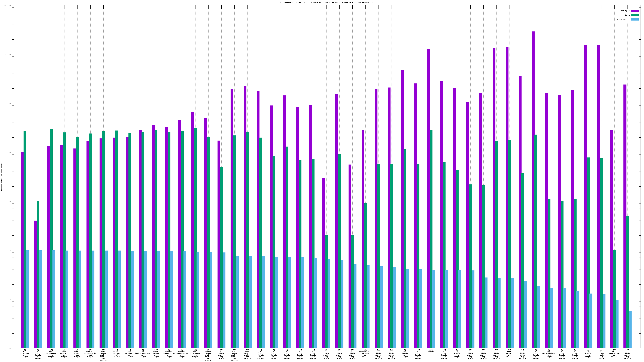Click the purple Not Spam legend swatch
The height and width of the screenshot is (362, 644).
click(x=635, y=11)
